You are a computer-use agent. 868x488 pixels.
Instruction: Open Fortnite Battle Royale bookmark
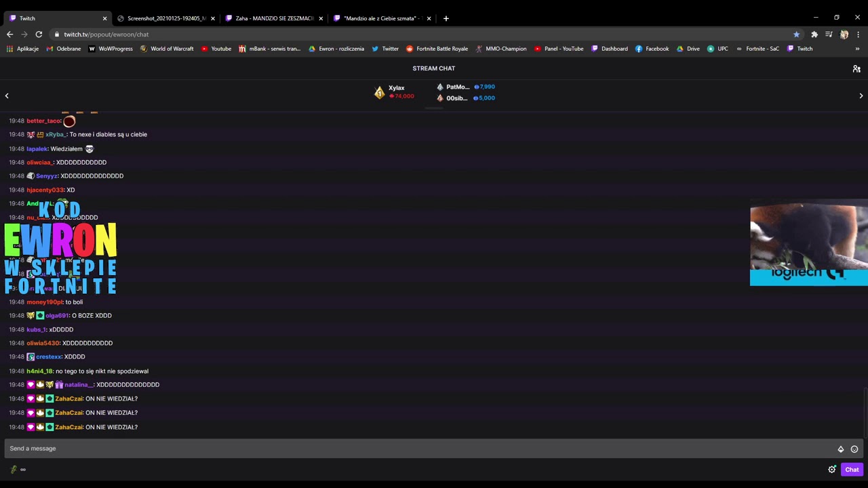(437, 49)
